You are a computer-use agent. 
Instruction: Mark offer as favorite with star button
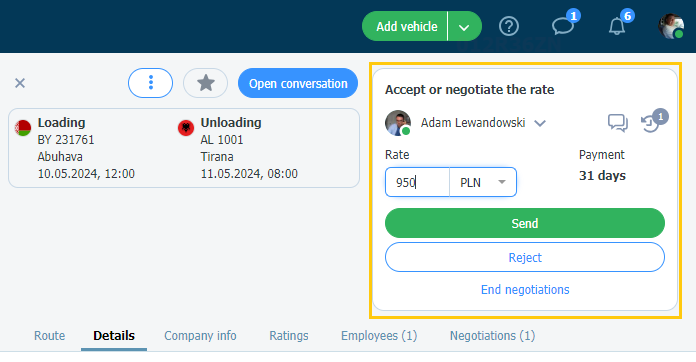[x=206, y=83]
